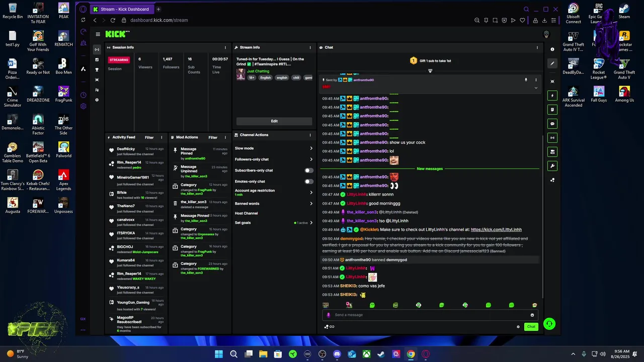Toggle the chat bubble widget icon
The image size is (644, 362).
(x=552, y=124)
